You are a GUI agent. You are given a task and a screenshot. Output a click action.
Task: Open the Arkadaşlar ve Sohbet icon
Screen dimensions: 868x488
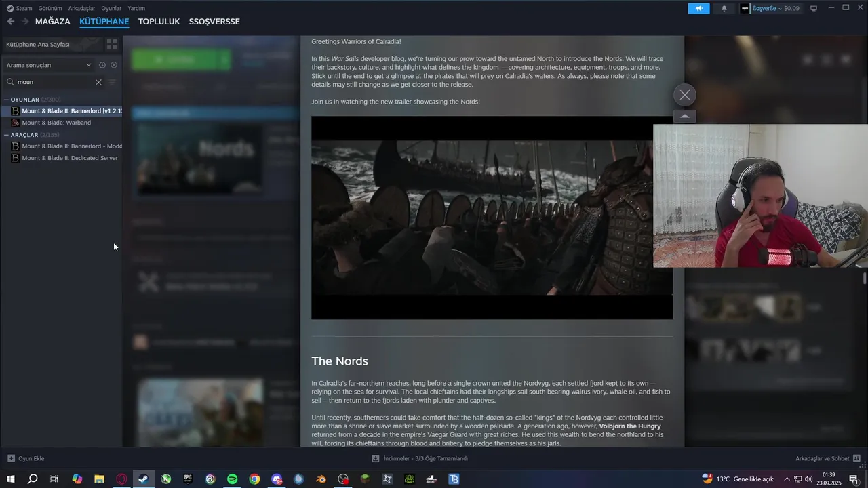click(x=856, y=458)
